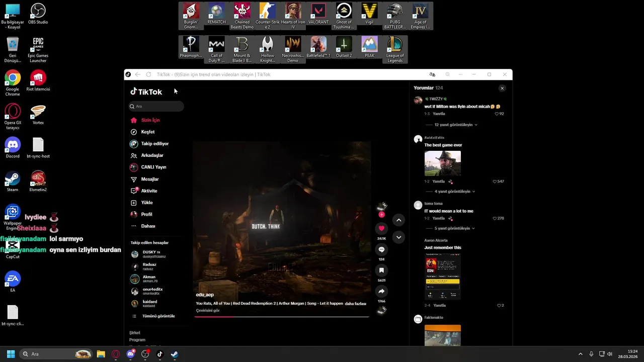
Task: Expand 4 yanıt görüntüleyin replies
Action: pyautogui.click(x=455, y=192)
